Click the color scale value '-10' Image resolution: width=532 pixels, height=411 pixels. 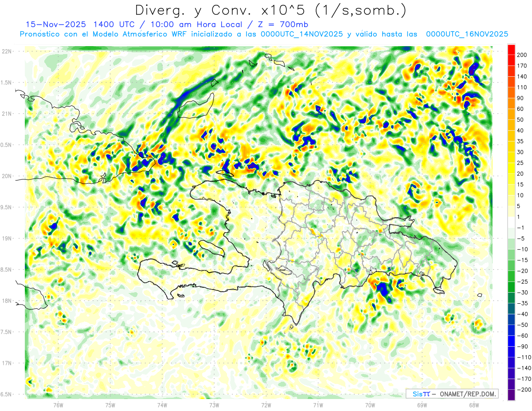tap(523, 250)
